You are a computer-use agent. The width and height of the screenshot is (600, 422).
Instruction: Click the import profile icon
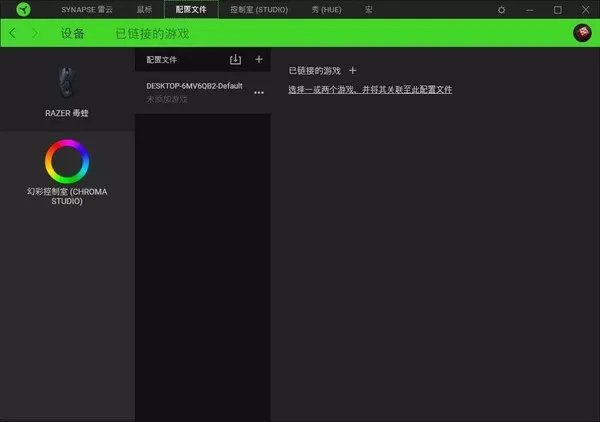pyautogui.click(x=235, y=59)
